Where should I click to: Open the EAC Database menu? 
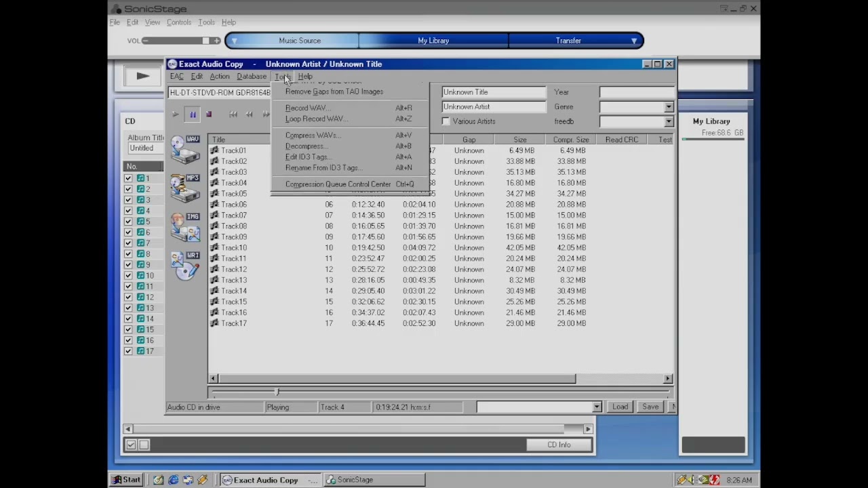point(252,77)
